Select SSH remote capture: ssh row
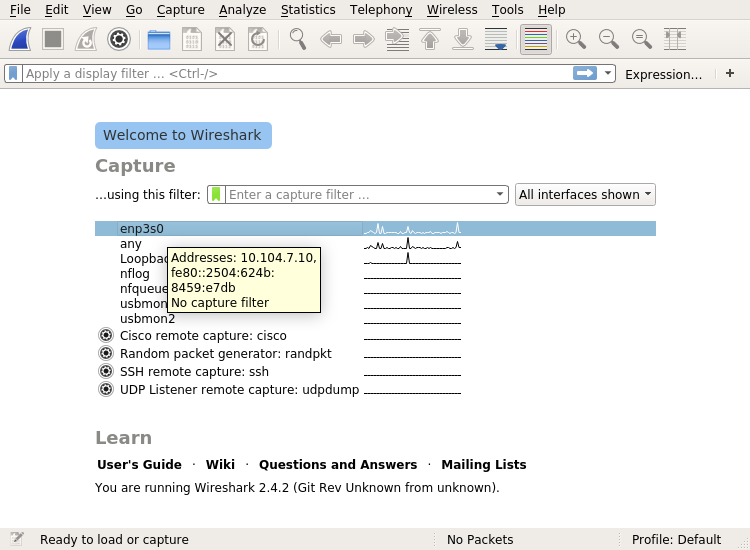Image resolution: width=750 pixels, height=550 pixels. pos(375,372)
